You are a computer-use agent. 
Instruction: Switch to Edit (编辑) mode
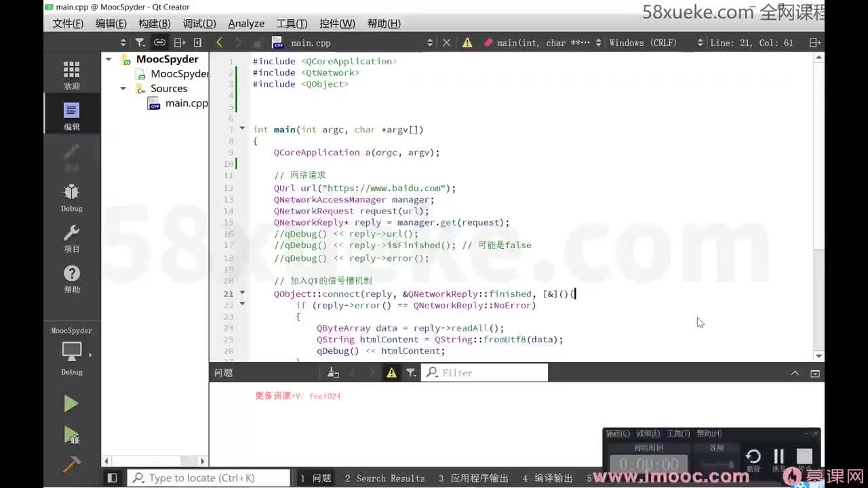click(71, 115)
